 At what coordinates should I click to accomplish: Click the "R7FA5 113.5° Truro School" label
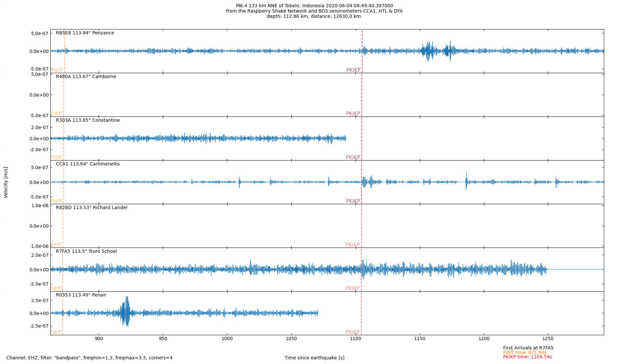[86, 251]
